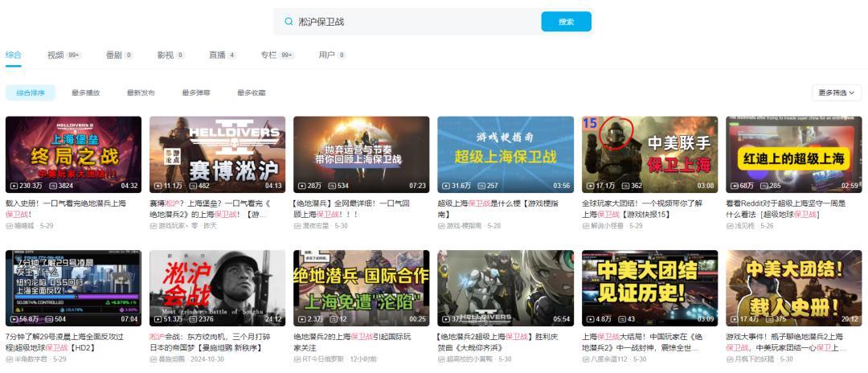The image size is (868, 373).
Task: Click play count icon on 中美联手 thumbnail
Action: (590, 186)
